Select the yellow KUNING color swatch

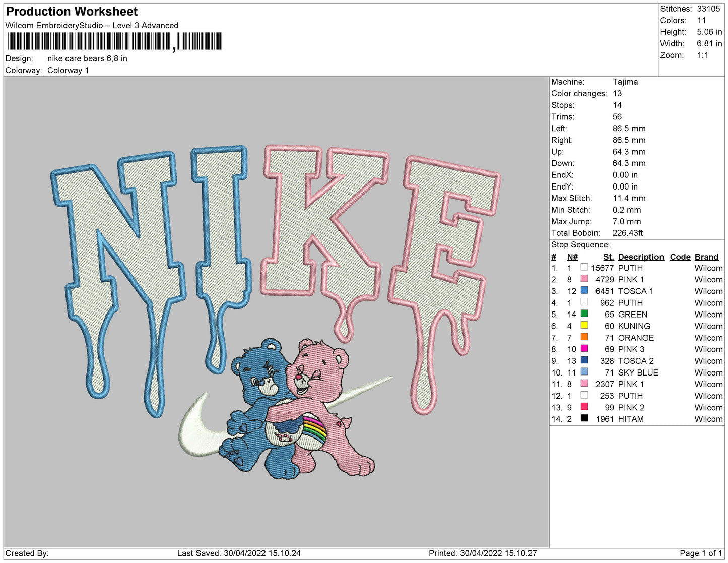[584, 326]
